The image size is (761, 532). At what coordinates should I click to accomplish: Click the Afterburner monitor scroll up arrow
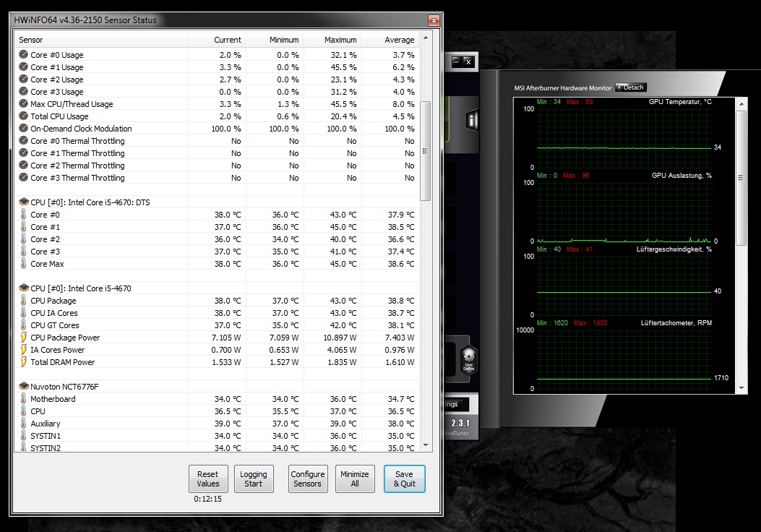pyautogui.click(x=741, y=104)
